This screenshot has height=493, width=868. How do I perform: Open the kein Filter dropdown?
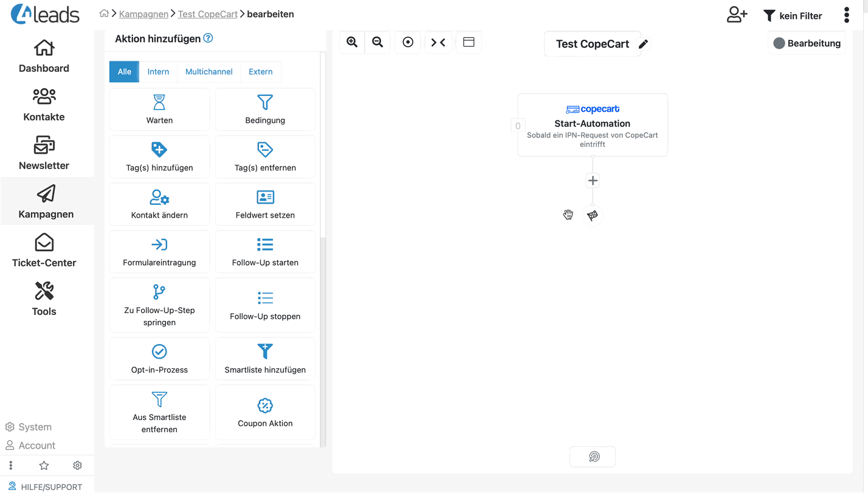tap(793, 16)
